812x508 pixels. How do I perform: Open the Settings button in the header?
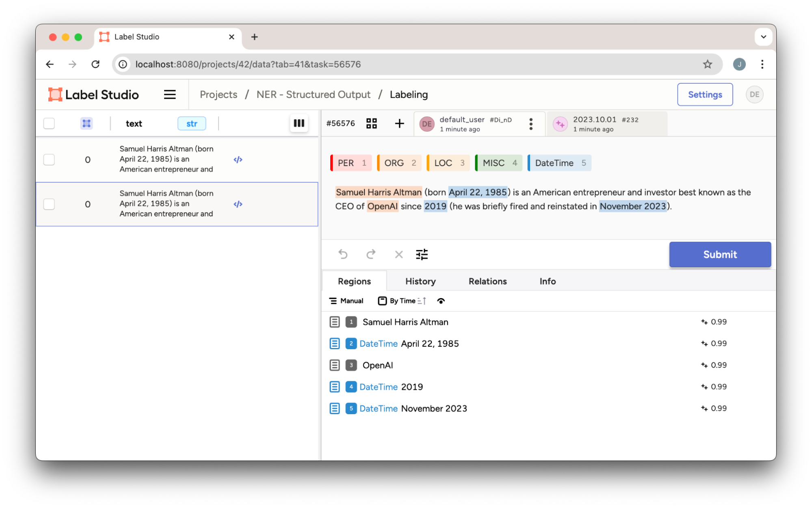pos(704,95)
